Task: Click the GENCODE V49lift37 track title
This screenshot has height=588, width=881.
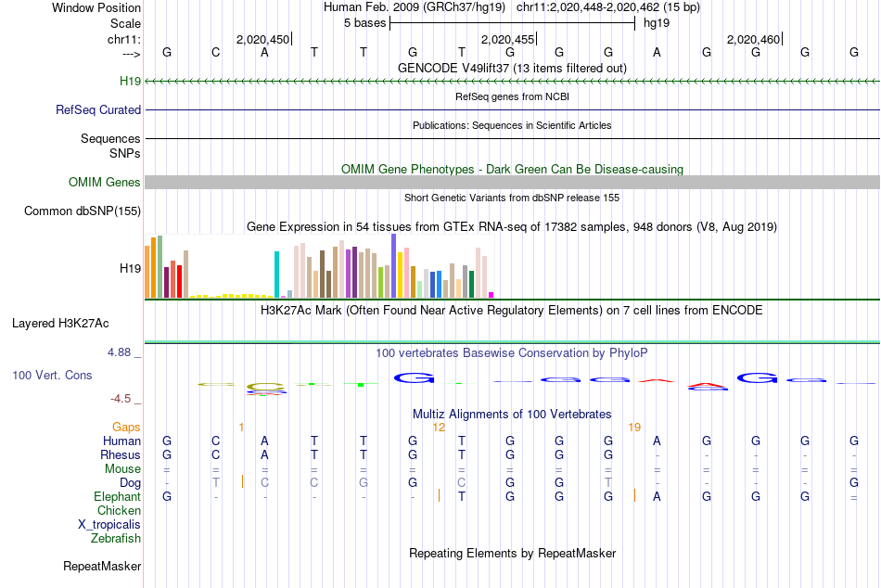Action: tap(512, 68)
